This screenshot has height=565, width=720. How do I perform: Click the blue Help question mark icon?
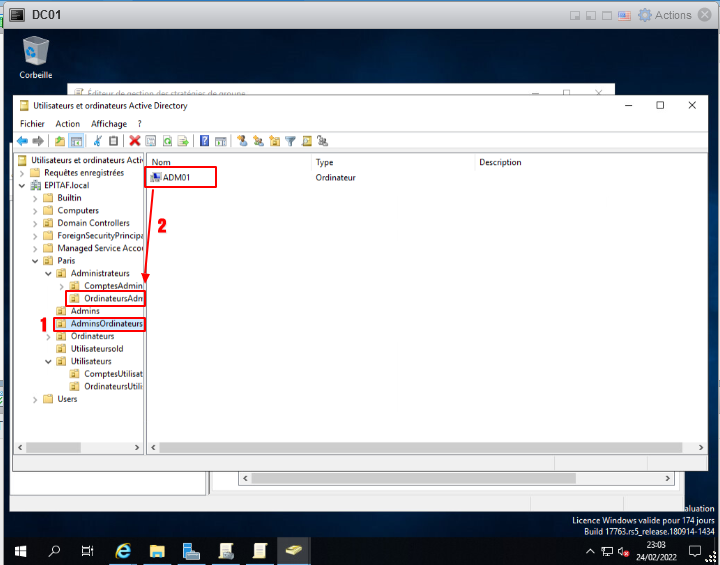[x=205, y=141]
